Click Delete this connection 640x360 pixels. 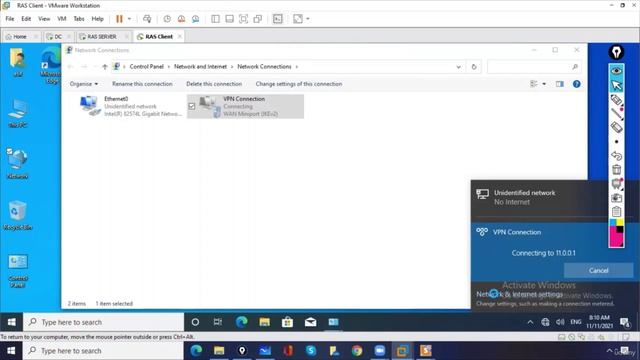[214, 84]
